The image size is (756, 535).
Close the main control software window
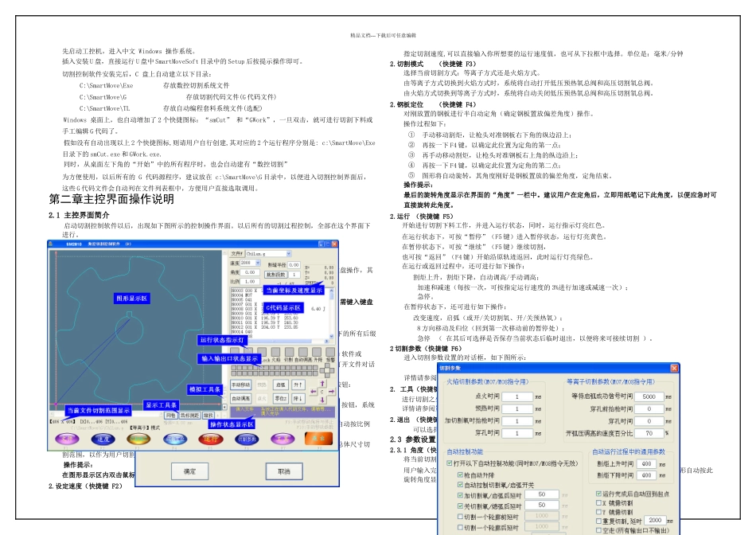[x=334, y=244]
